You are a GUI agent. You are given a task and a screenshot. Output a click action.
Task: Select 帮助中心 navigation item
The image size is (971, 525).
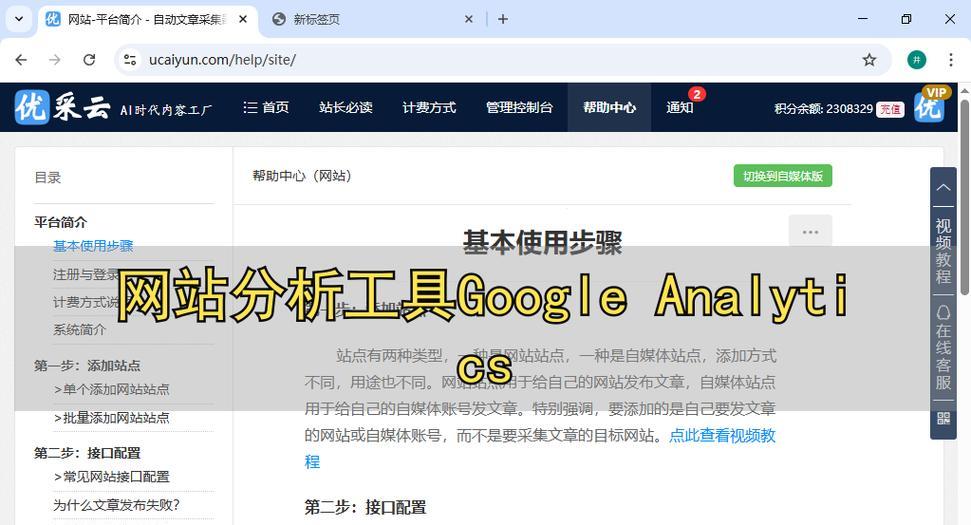(609, 108)
